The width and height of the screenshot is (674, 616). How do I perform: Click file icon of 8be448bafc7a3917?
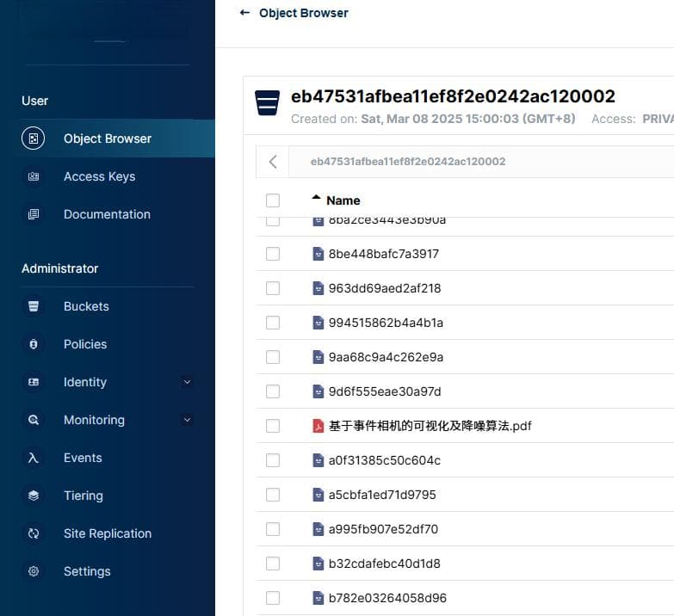(x=318, y=254)
